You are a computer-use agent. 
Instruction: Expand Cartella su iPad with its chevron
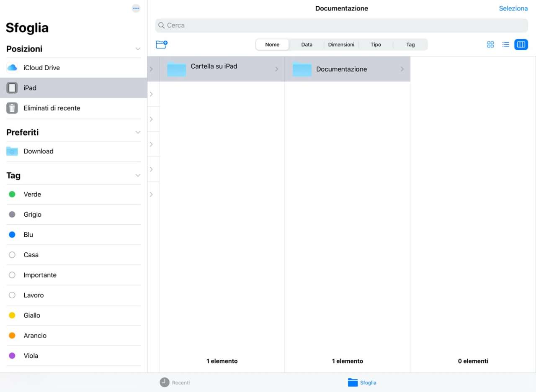click(x=277, y=69)
